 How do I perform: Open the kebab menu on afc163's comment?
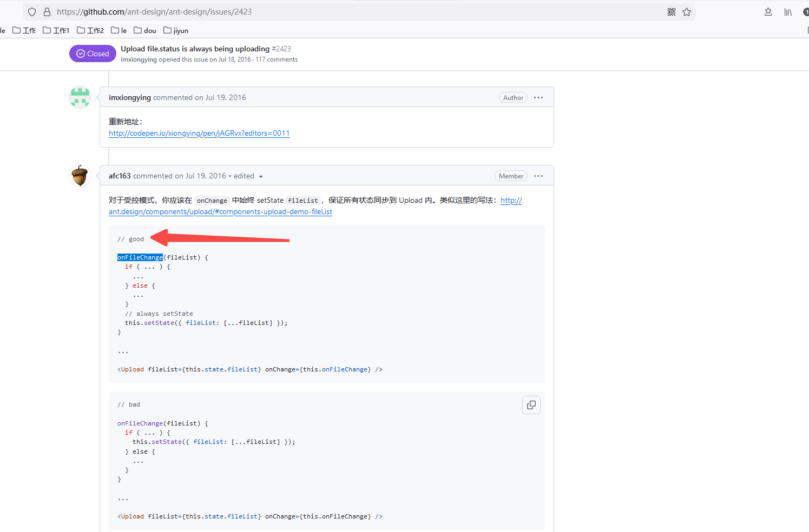(x=538, y=176)
